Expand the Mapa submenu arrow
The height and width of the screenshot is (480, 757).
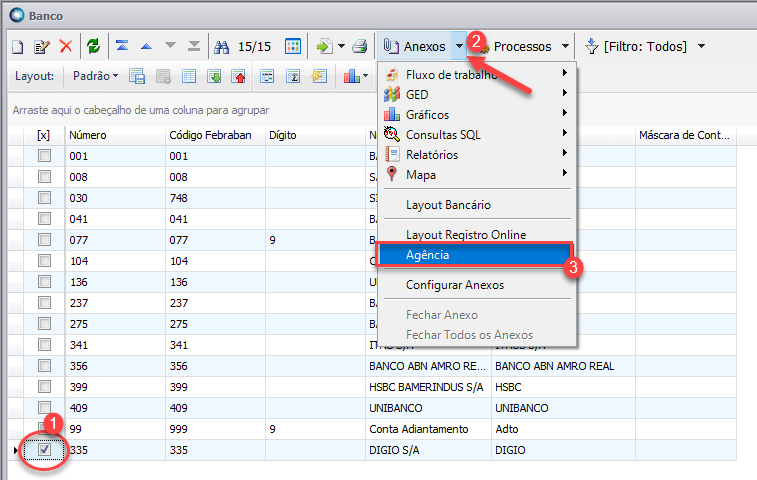[x=564, y=172]
